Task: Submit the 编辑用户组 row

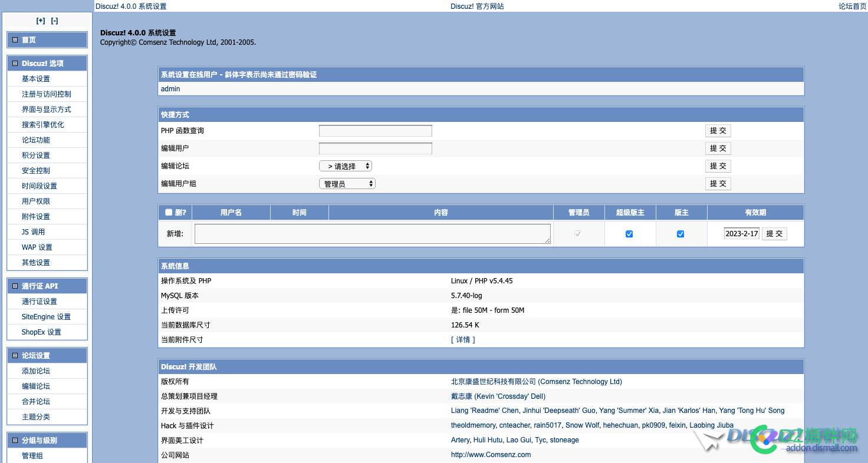Action: pyautogui.click(x=718, y=184)
